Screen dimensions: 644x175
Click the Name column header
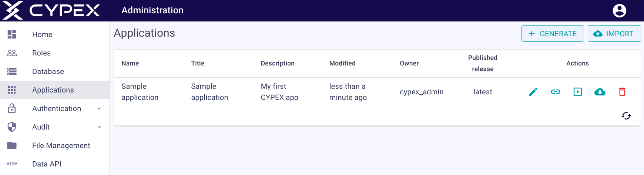[130, 63]
